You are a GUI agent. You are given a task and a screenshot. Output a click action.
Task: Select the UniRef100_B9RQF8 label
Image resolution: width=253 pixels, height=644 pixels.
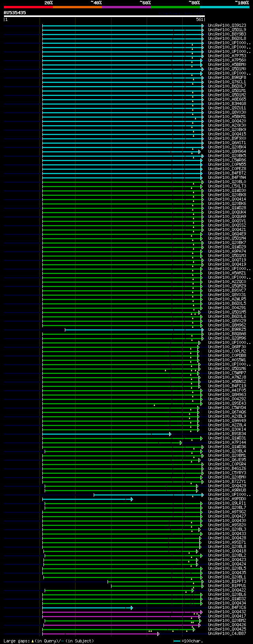(227, 78)
